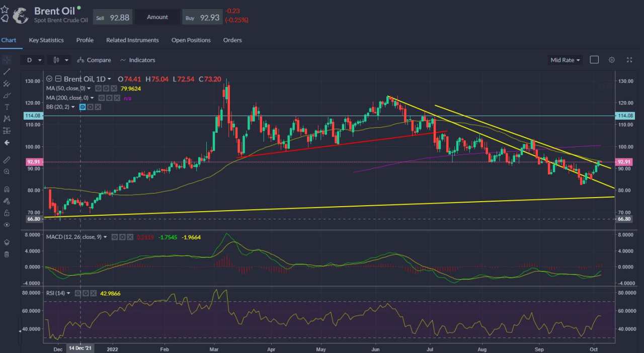Toggle the chart layout square box

click(x=594, y=60)
